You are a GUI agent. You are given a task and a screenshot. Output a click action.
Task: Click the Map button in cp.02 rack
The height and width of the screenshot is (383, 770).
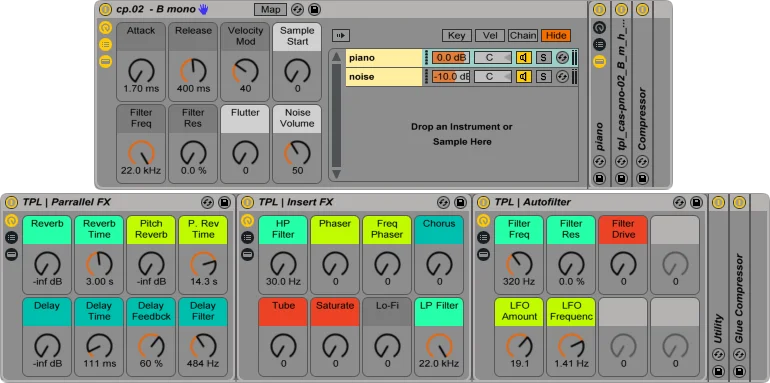click(271, 9)
